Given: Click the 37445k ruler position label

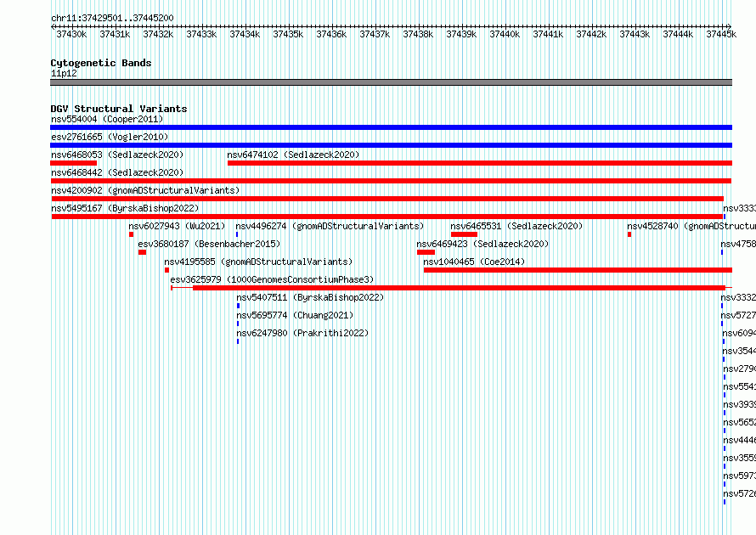Looking at the screenshot, I should tap(721, 34).
